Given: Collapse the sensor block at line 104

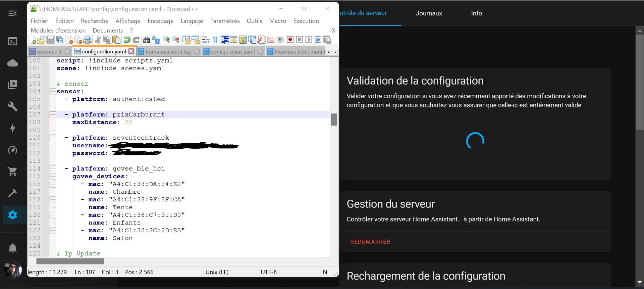Looking at the screenshot, I should [53, 92].
